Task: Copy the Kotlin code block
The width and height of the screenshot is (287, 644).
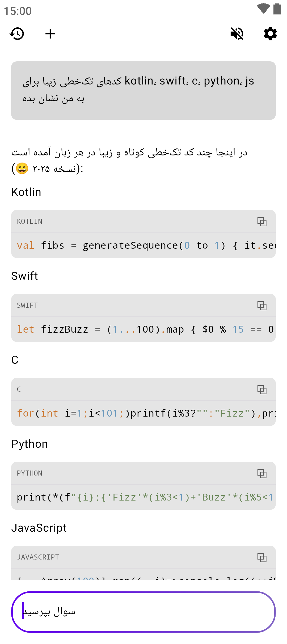Action: click(x=262, y=222)
